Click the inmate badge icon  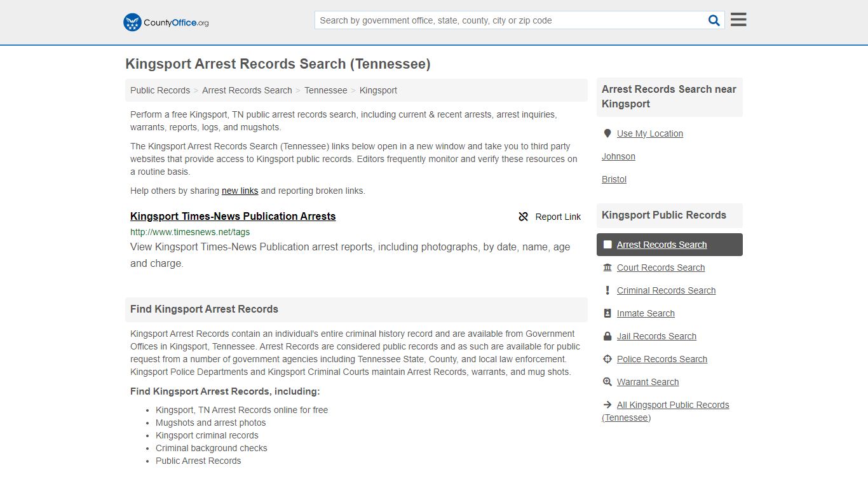tap(607, 313)
